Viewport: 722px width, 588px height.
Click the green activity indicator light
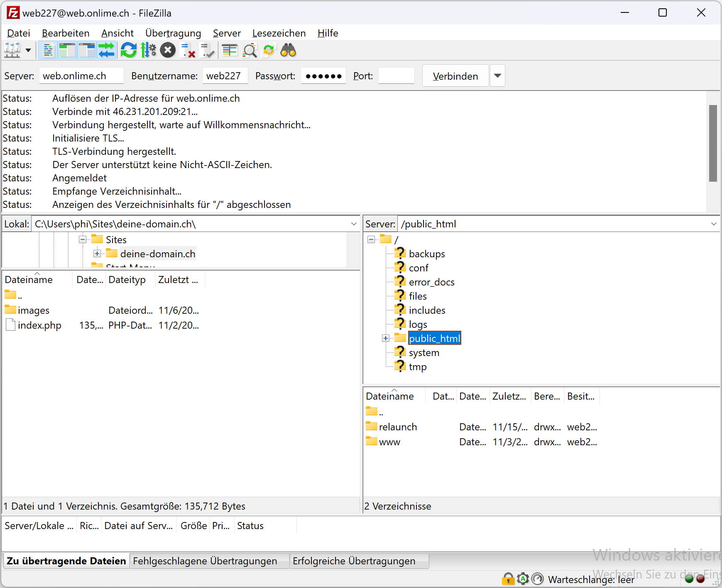[689, 578]
